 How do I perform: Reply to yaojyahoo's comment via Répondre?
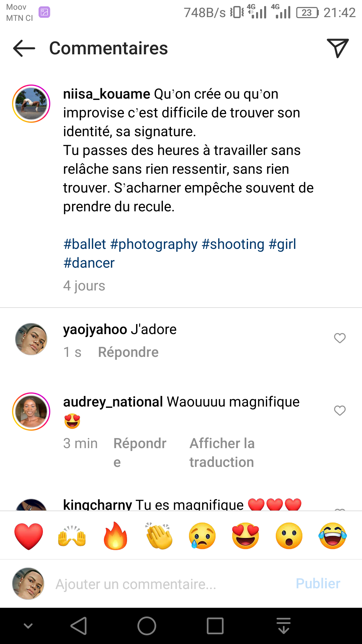[x=128, y=352]
